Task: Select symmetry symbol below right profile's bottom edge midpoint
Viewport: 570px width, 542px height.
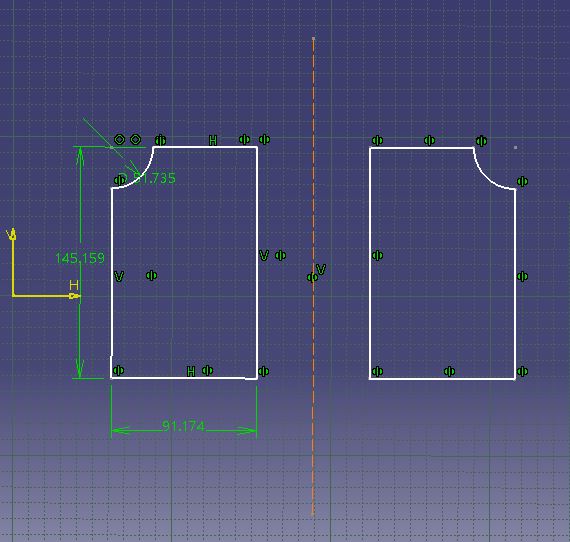Action: [x=449, y=372]
